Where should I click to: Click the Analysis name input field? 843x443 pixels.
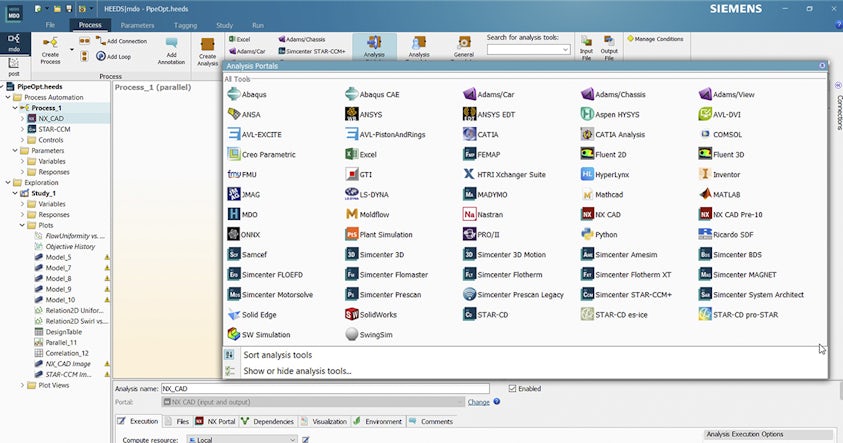click(x=325, y=388)
